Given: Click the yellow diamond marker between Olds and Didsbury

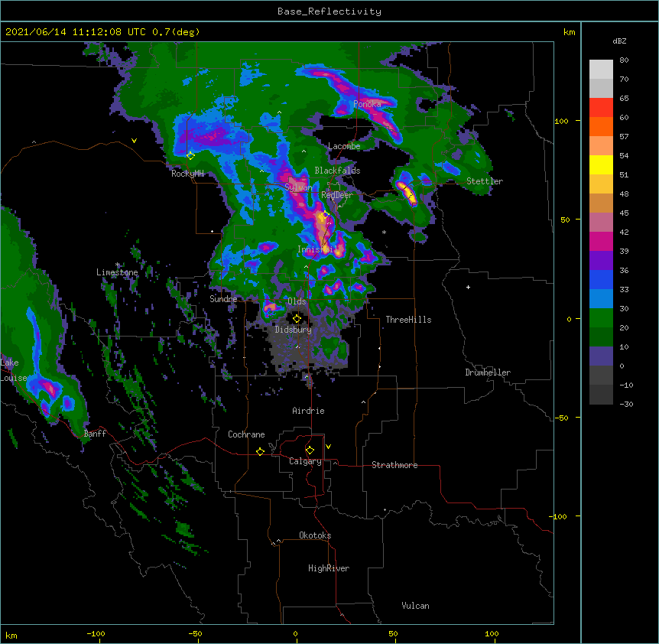Looking at the screenshot, I should tap(297, 319).
